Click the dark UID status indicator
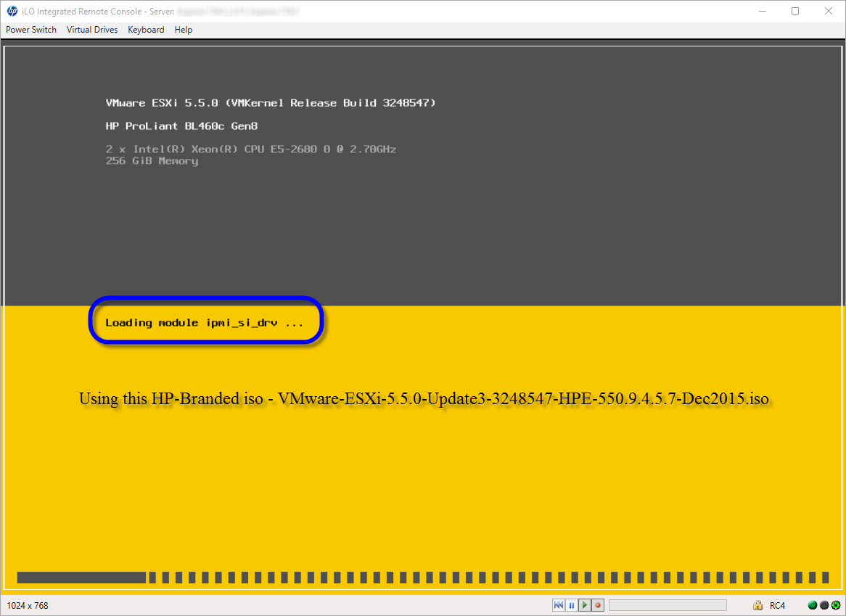Image resolution: width=846 pixels, height=616 pixels. [x=824, y=604]
